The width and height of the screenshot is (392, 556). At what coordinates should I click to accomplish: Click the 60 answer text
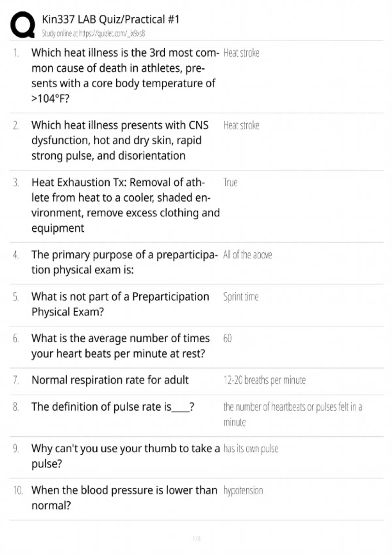point(227,338)
